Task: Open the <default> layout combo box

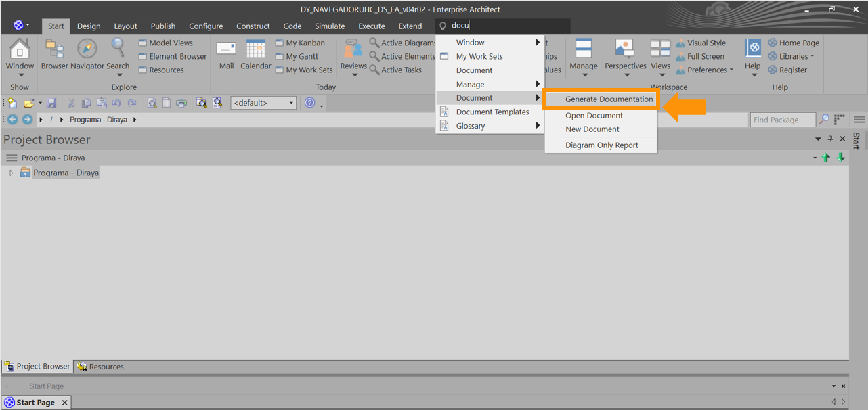Action: (x=263, y=103)
